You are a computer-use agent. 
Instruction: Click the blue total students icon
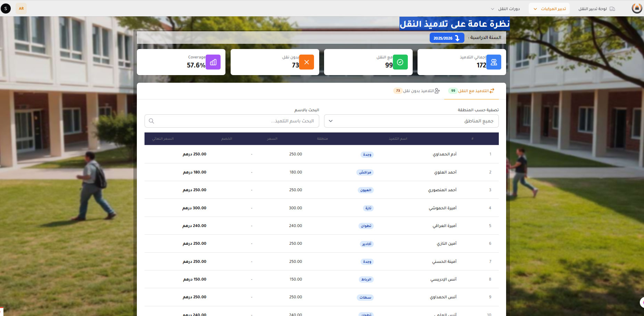click(494, 62)
